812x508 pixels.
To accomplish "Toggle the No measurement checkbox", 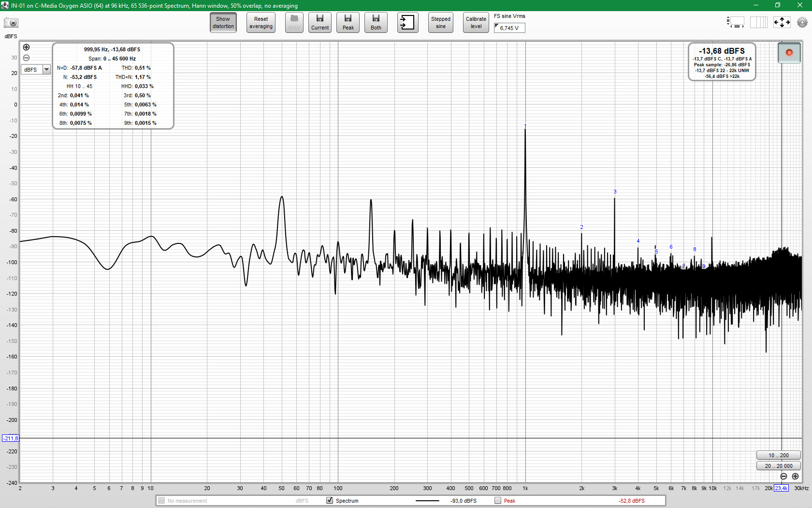I will coord(161,500).
